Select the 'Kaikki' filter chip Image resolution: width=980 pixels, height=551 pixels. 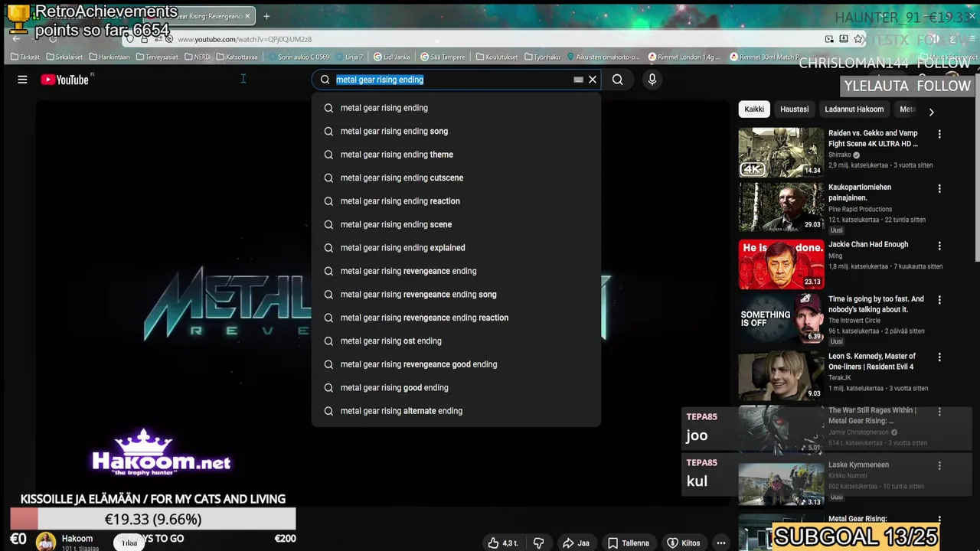coord(754,109)
